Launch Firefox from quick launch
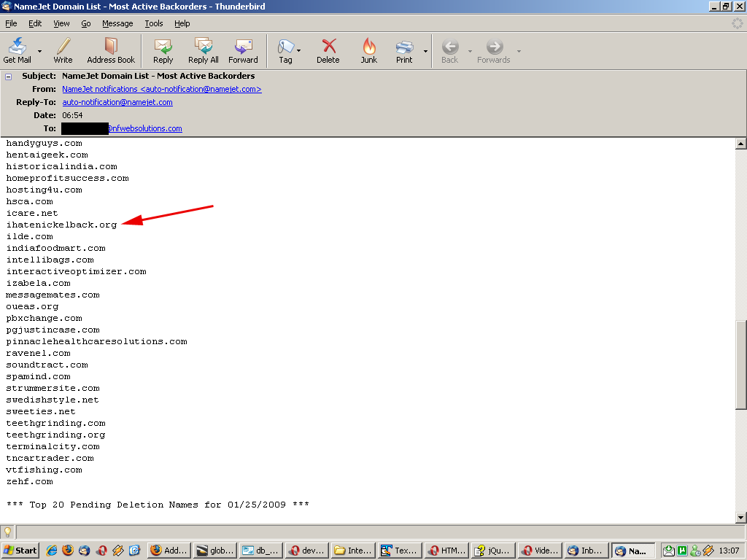The width and height of the screenshot is (747, 560). click(x=68, y=551)
